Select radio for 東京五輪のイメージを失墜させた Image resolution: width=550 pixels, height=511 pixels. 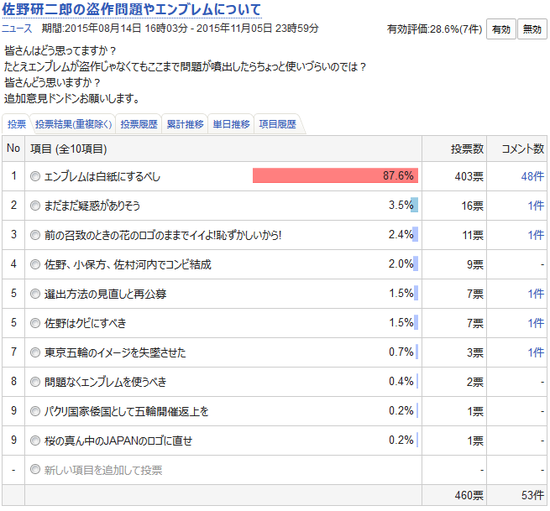(35, 352)
